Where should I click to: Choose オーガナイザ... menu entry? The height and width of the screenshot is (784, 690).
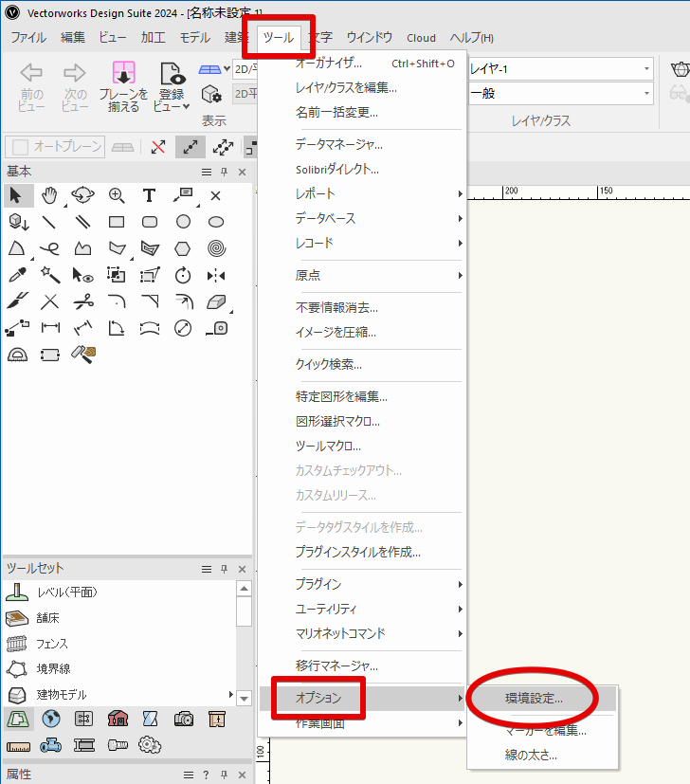pyautogui.click(x=362, y=64)
